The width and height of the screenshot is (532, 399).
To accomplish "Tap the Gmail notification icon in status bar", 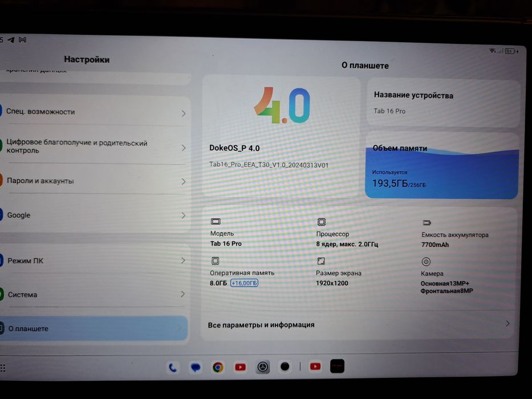I will [x=22, y=40].
